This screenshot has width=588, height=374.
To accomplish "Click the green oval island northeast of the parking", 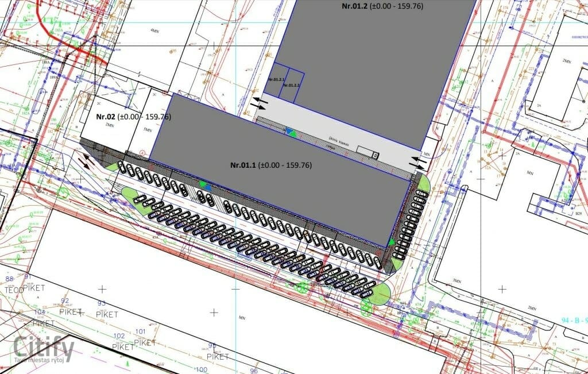I will (424, 185).
